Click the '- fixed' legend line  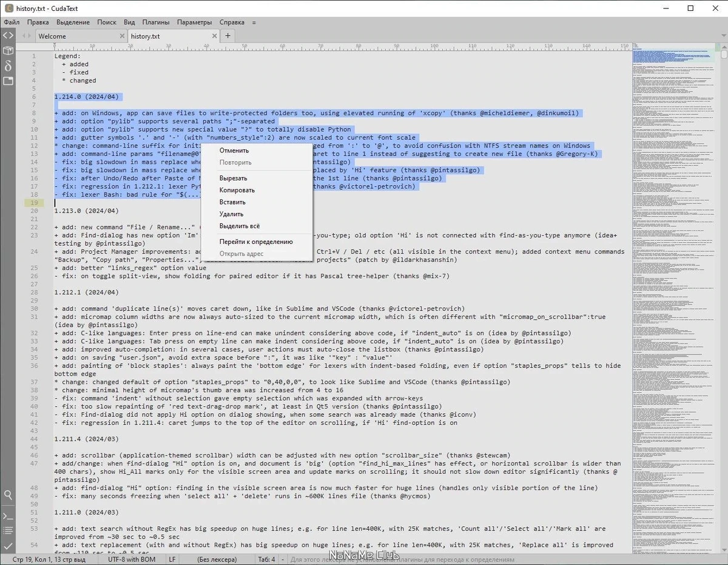pos(75,72)
